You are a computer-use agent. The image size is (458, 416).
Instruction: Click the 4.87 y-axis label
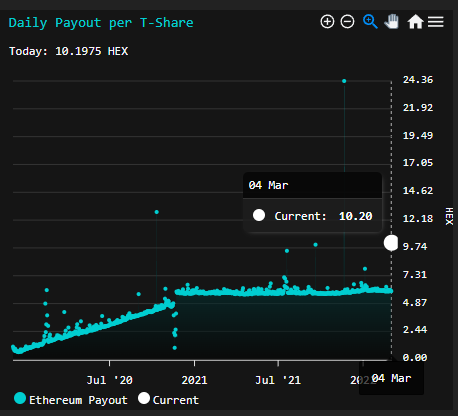tap(415, 303)
